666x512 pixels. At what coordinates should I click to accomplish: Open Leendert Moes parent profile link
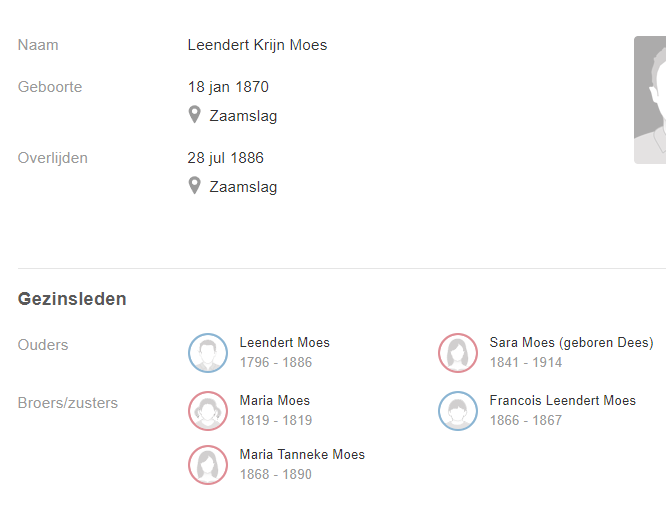click(x=285, y=342)
